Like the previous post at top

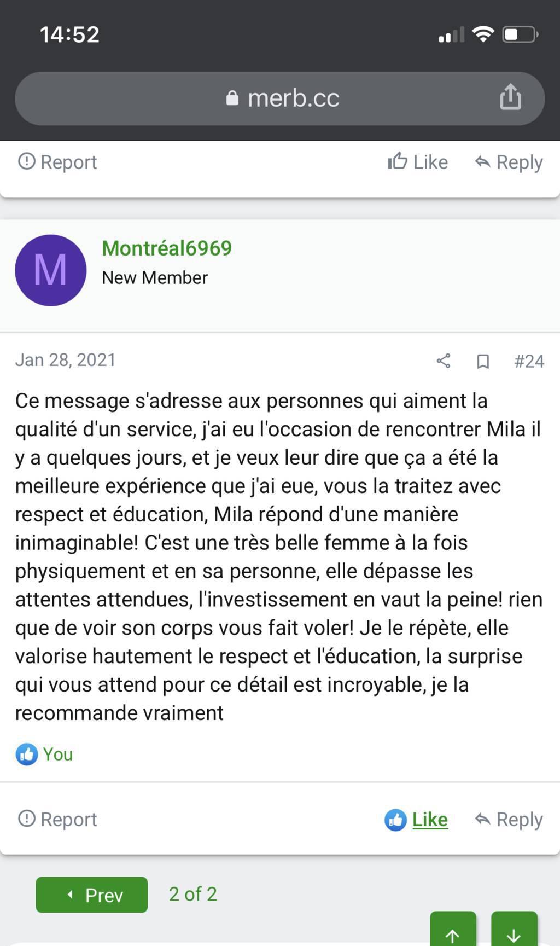(418, 162)
